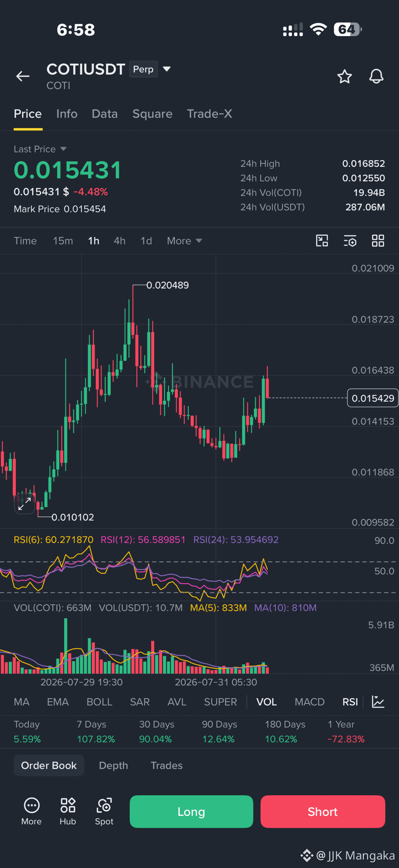399x868 pixels.
Task: Tap the battery indicator in status bar
Action: [347, 29]
